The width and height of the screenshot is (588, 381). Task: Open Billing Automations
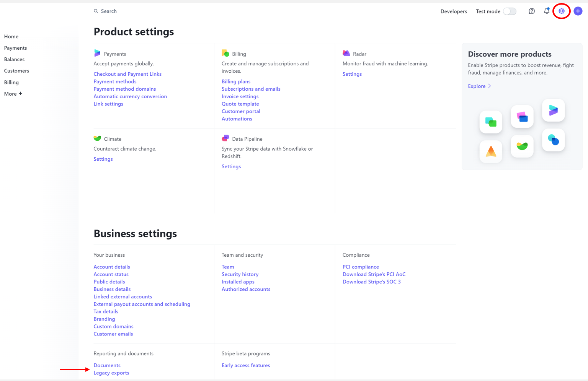237,119
